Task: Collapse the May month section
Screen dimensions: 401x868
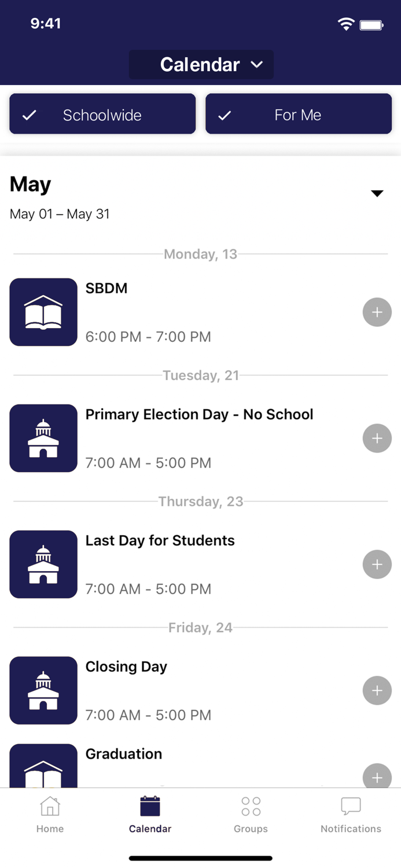Action: tap(377, 193)
